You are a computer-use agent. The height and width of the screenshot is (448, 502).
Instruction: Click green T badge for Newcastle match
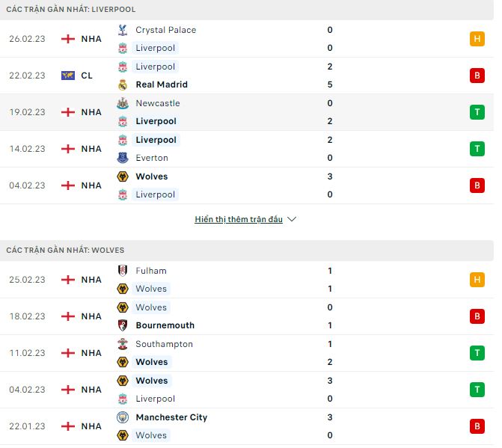(x=477, y=112)
